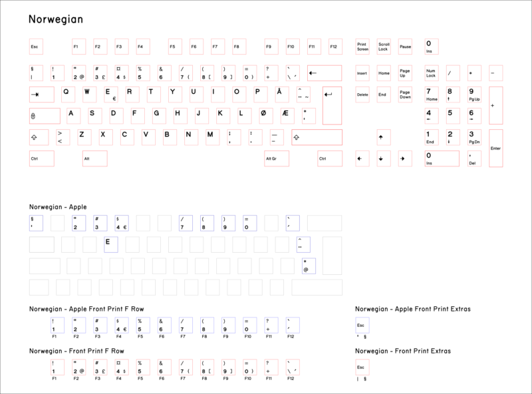The height and width of the screenshot is (394, 532).
Task: Click the End key beside Delete
Action: (x=384, y=95)
